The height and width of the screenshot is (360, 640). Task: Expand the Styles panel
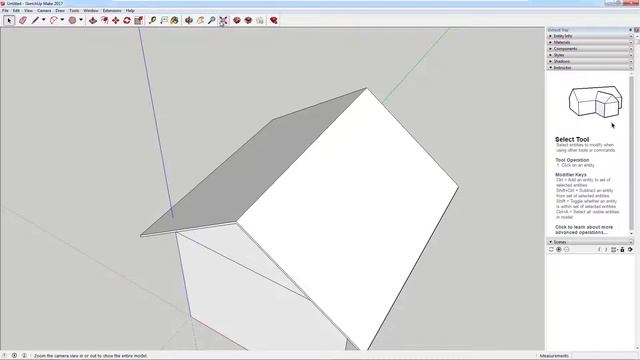click(589, 55)
